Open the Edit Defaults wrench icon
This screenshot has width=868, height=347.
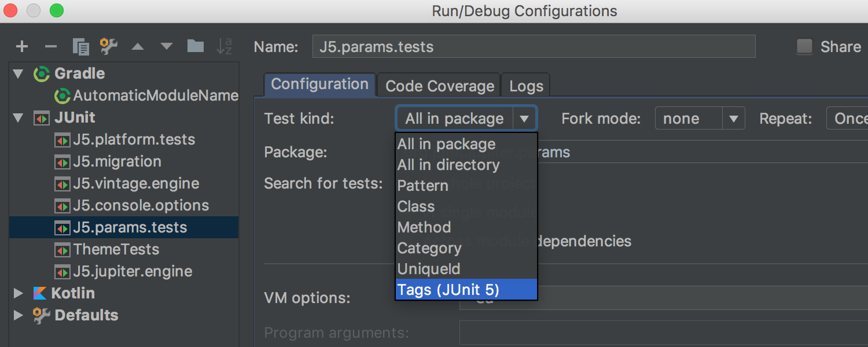click(x=109, y=47)
